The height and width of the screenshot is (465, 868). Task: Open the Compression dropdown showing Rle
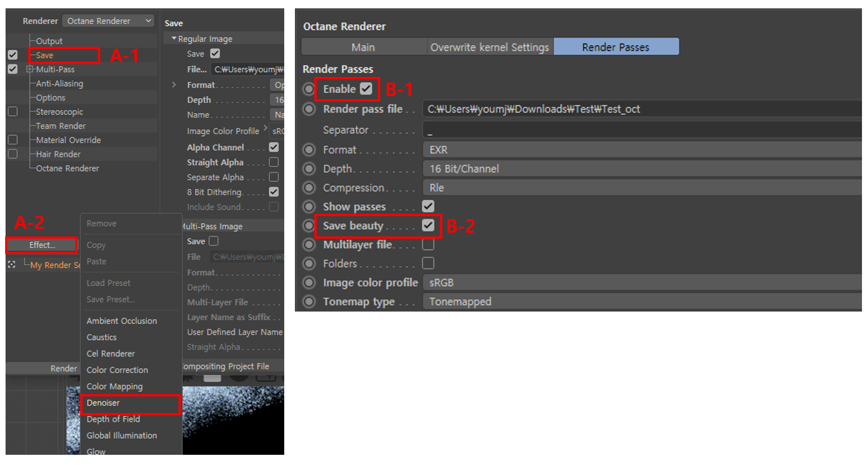tap(642, 188)
